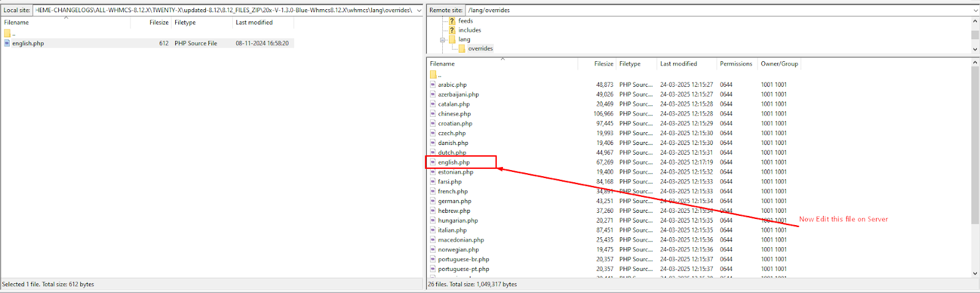Sort remote files by Last modified column

point(678,64)
